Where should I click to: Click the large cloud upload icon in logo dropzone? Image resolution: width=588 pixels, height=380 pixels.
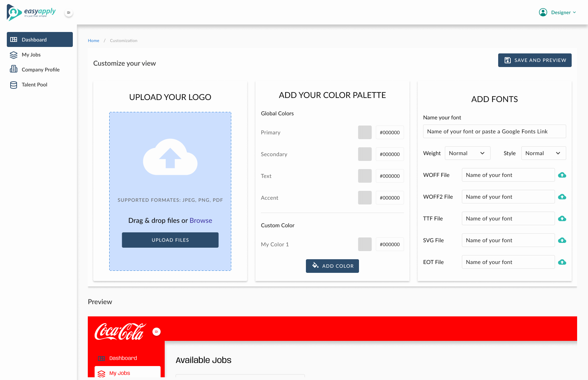tap(170, 157)
